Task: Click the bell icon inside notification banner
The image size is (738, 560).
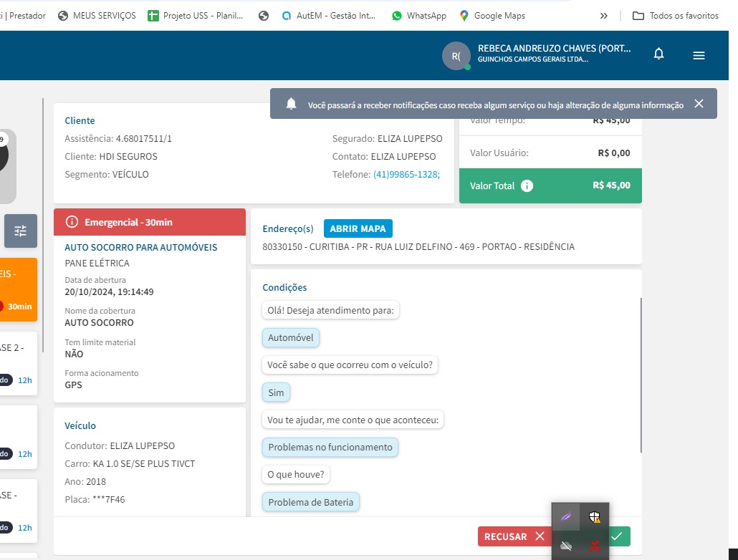Action: 292,104
